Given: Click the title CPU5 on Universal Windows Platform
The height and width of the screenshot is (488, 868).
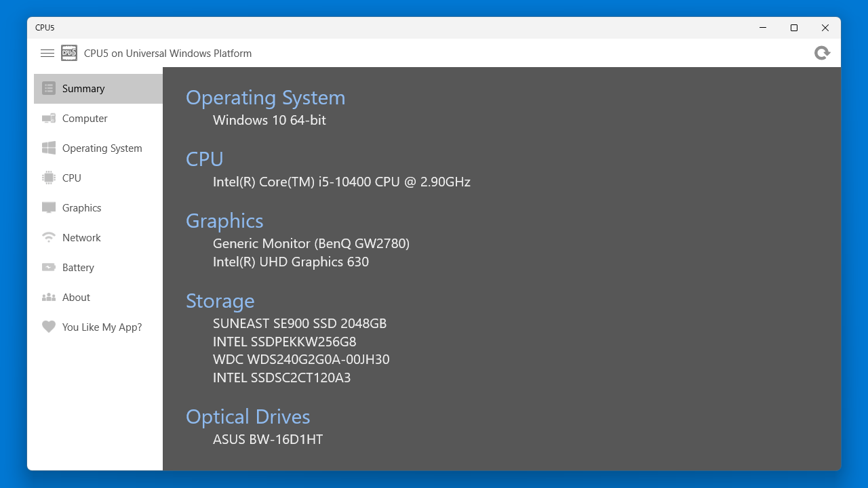Looking at the screenshot, I should tap(167, 54).
